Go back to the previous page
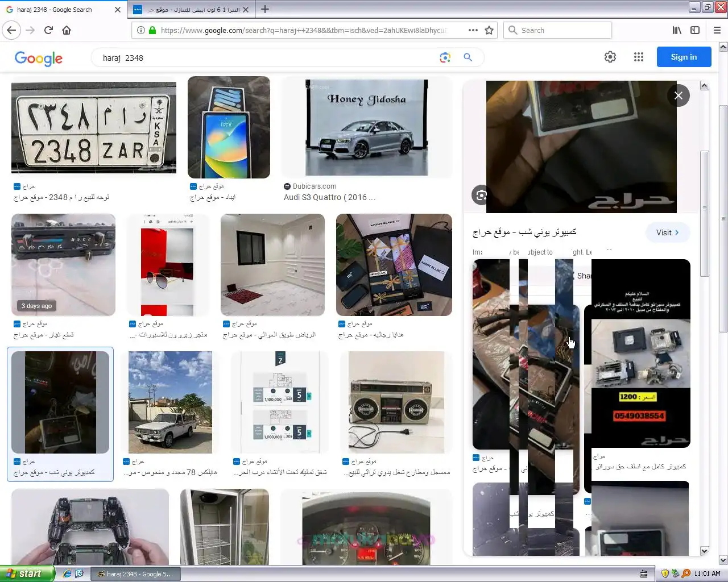The width and height of the screenshot is (728, 582). pyautogui.click(x=12, y=30)
